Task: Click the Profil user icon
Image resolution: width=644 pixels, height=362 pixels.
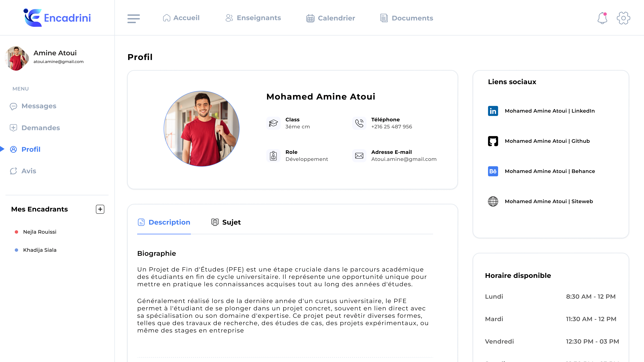Action: pos(13,149)
